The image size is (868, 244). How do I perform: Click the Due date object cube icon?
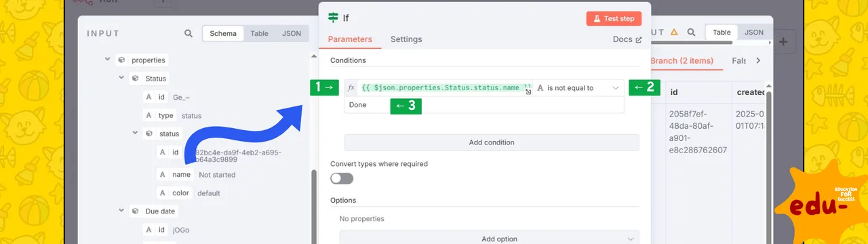point(136,211)
